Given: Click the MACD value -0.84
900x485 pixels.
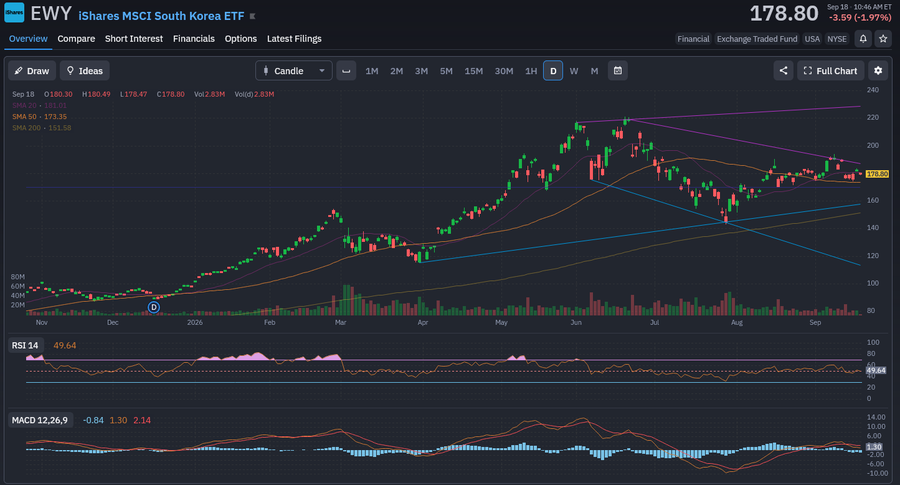Looking at the screenshot, I should point(93,420).
